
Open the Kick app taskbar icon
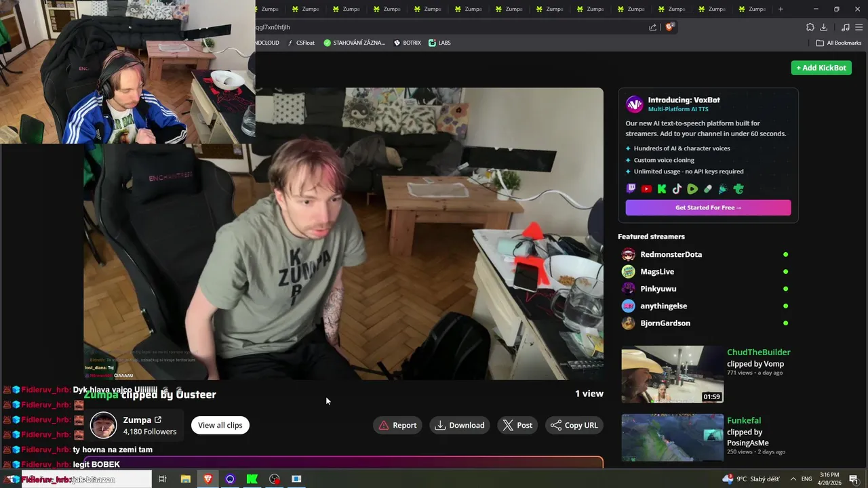pos(252,479)
